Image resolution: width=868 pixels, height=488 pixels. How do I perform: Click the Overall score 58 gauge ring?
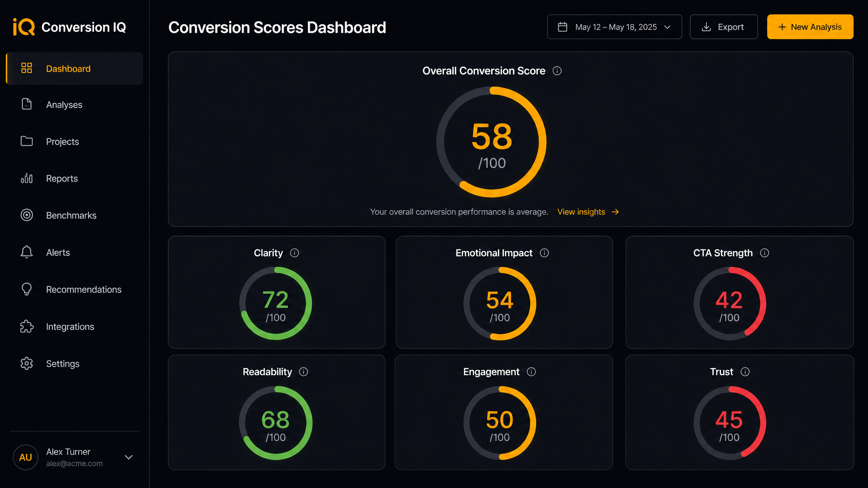pos(492,142)
